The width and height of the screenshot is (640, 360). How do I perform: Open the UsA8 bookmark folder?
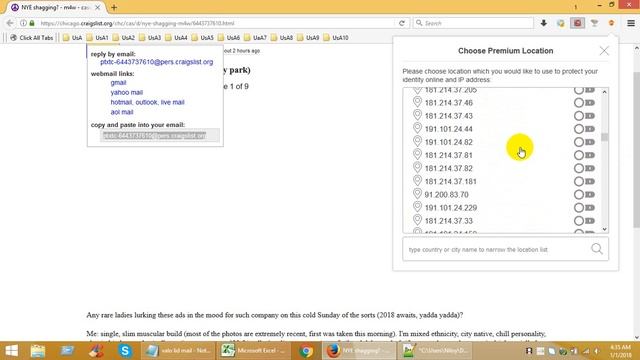[282, 38]
